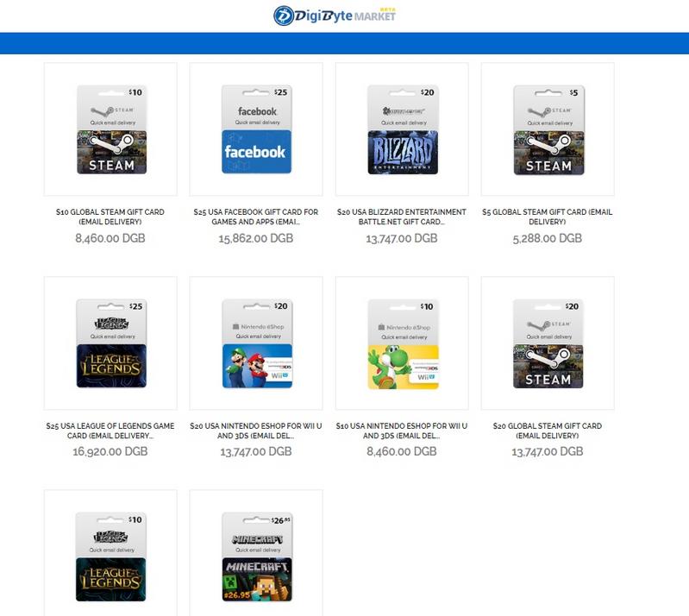This screenshot has width=689, height=616.
Task: Select the 16,920.00 DGB price text
Action: click(110, 451)
